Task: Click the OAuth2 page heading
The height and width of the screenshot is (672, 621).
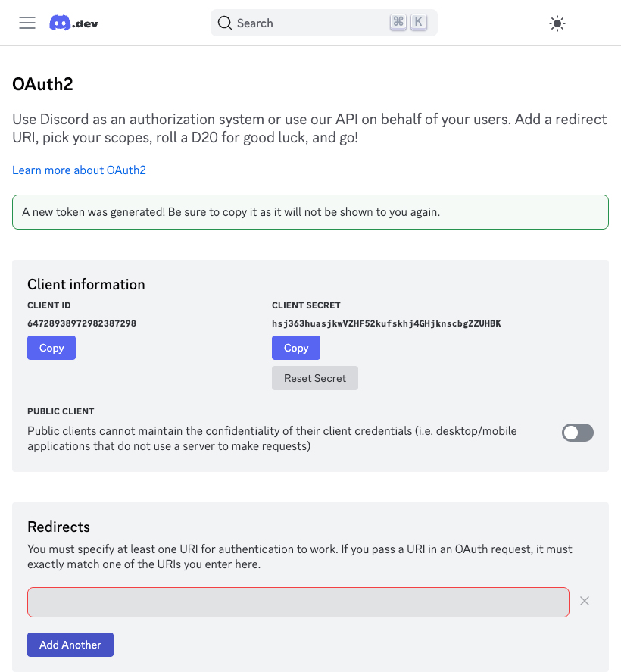Action: point(42,84)
